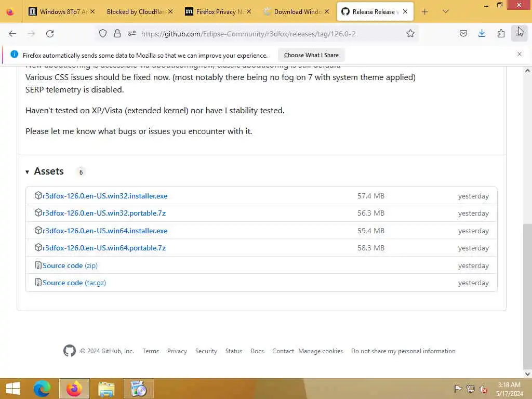The width and height of the screenshot is (532, 399).
Task: Close the Windows 8To7 tab
Action: pos(92,12)
